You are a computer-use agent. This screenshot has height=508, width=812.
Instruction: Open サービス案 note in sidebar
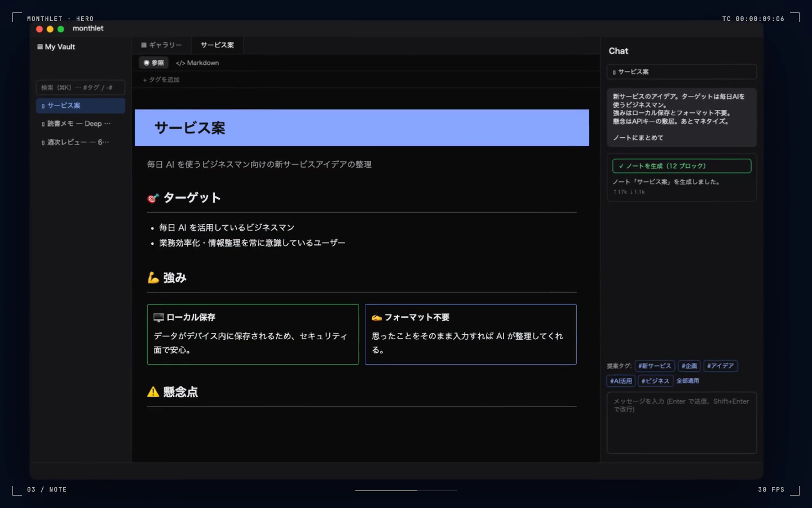tap(81, 106)
